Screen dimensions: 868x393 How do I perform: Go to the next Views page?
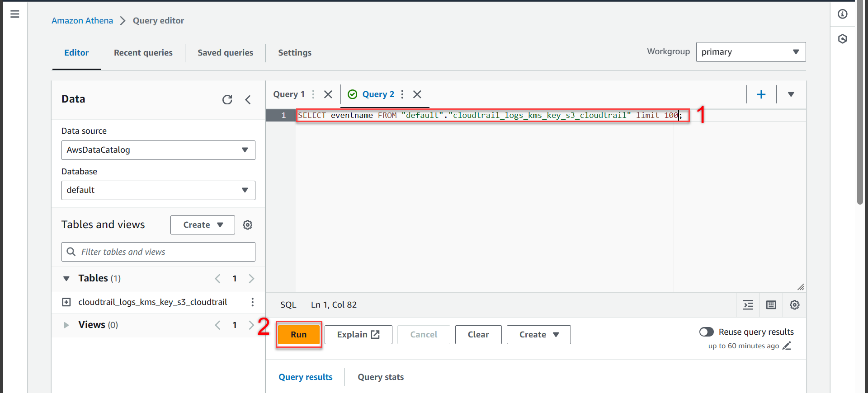[251, 325]
